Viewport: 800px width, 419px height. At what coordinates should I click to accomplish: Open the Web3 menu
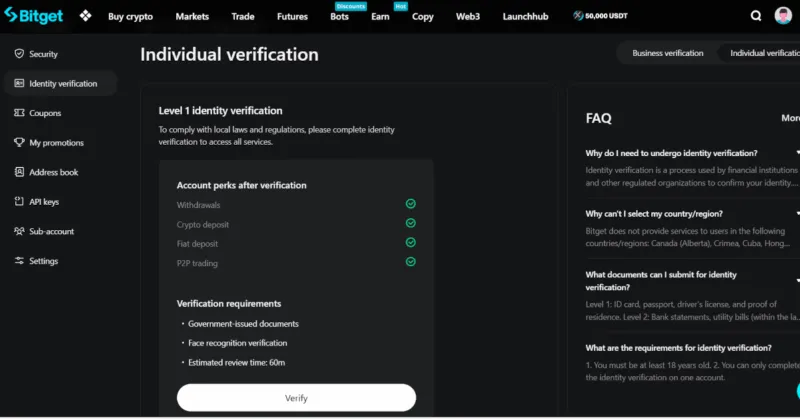(x=468, y=16)
